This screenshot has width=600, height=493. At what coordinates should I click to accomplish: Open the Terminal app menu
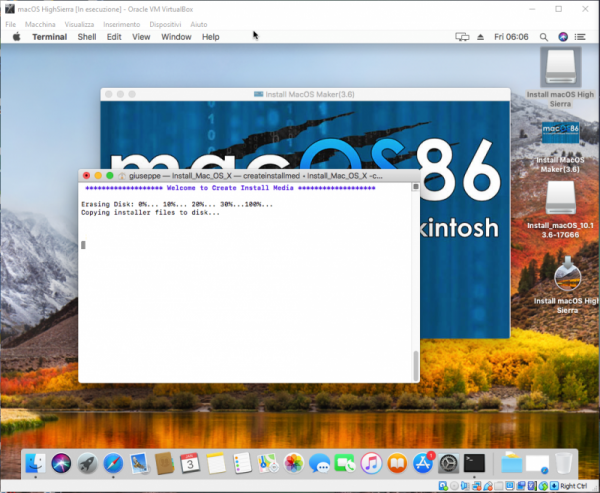(x=50, y=37)
